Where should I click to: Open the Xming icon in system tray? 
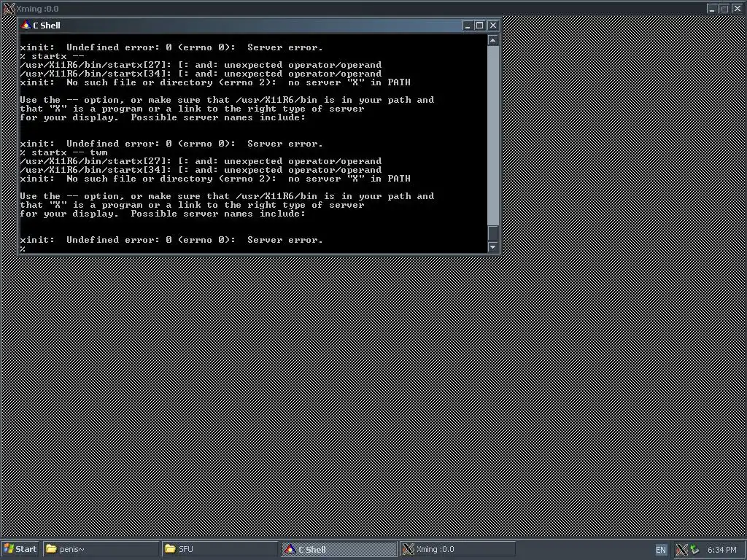(682, 549)
